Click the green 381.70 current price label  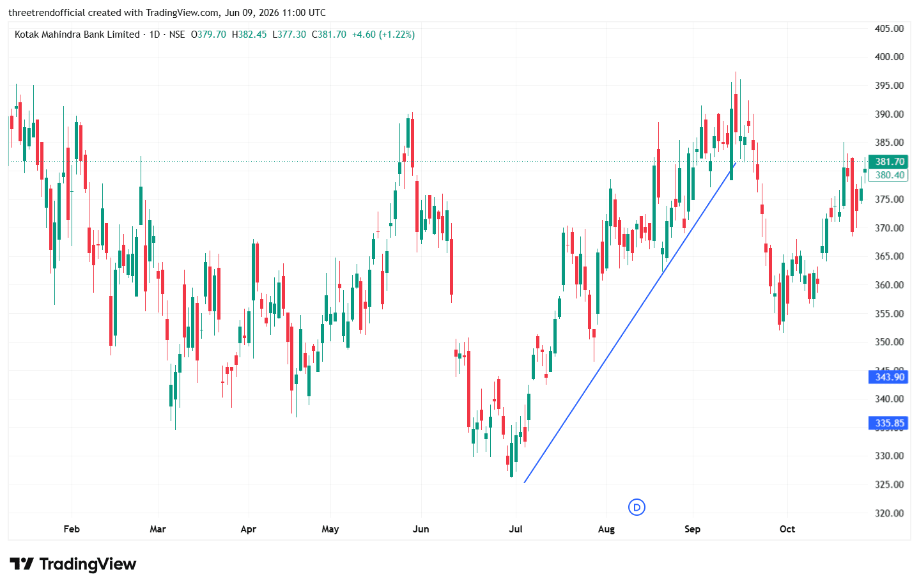889,162
